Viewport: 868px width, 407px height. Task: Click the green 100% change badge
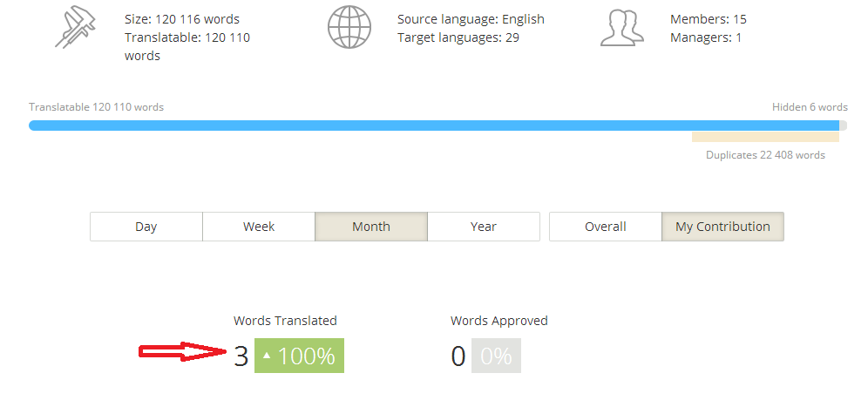pyautogui.click(x=299, y=356)
